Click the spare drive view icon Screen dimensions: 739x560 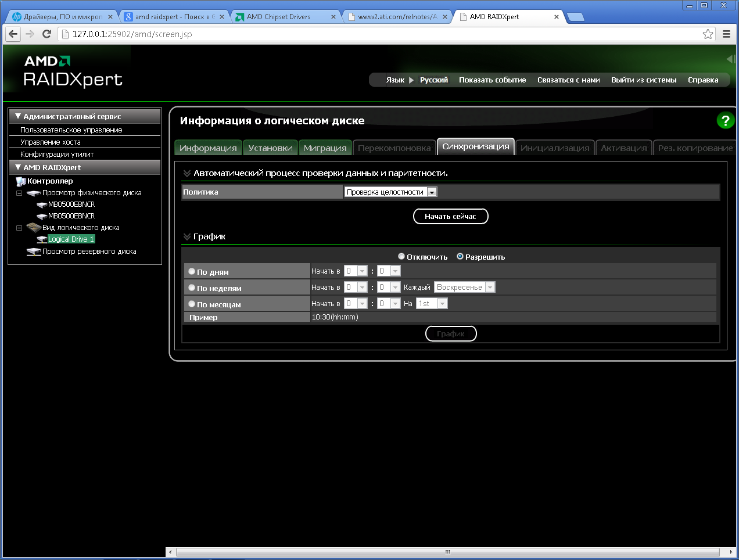click(33, 252)
